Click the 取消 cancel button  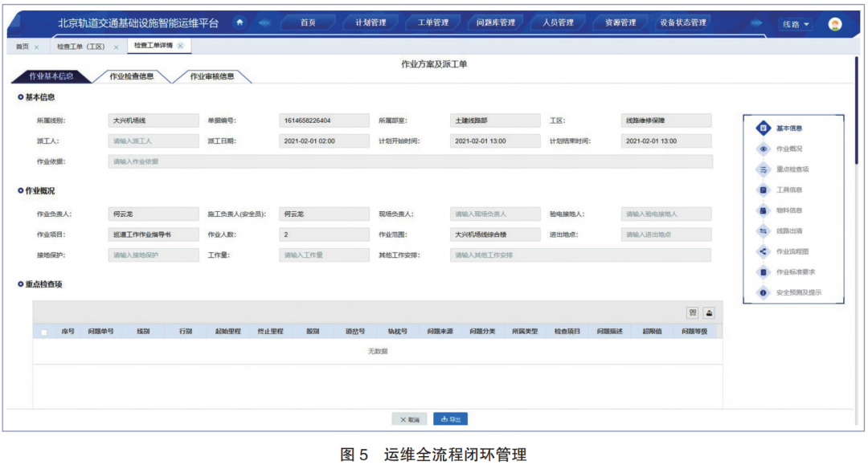(x=408, y=418)
